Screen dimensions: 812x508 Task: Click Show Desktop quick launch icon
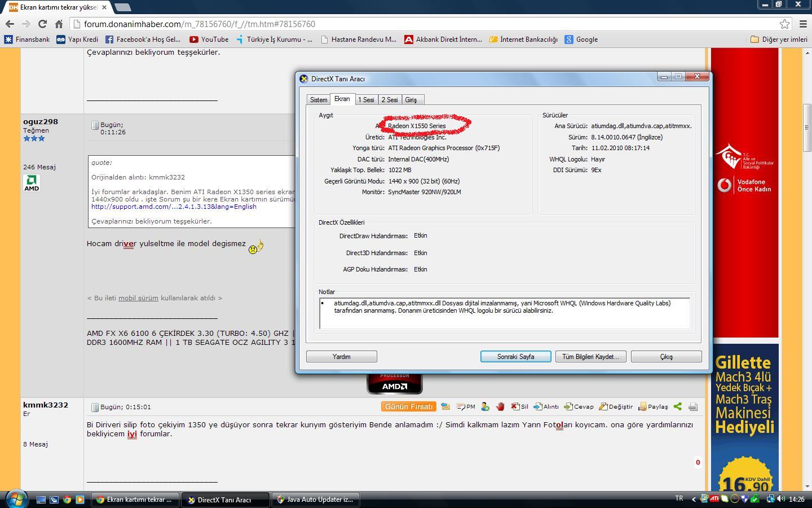41,500
